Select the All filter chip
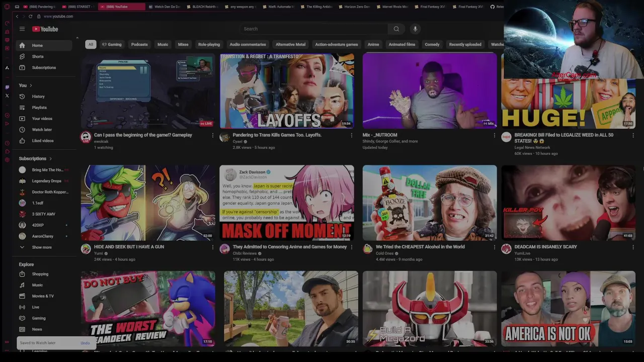The image size is (644, 362). point(91,45)
